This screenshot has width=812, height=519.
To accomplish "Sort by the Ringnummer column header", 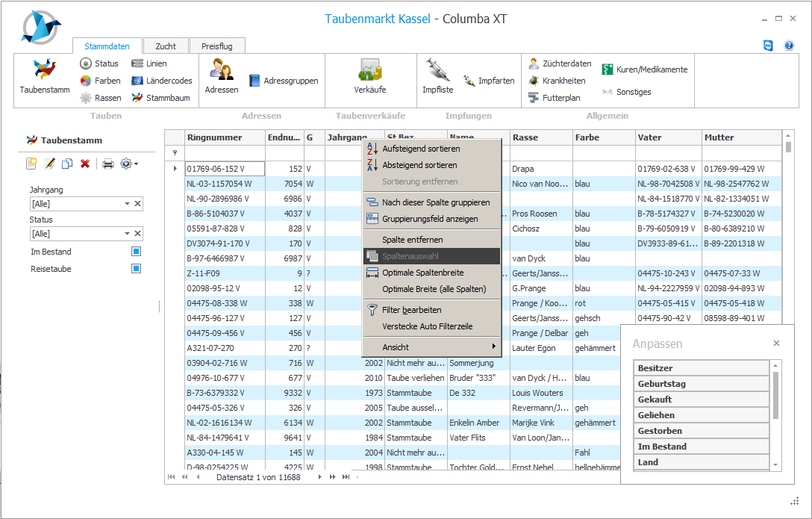I will (225, 137).
